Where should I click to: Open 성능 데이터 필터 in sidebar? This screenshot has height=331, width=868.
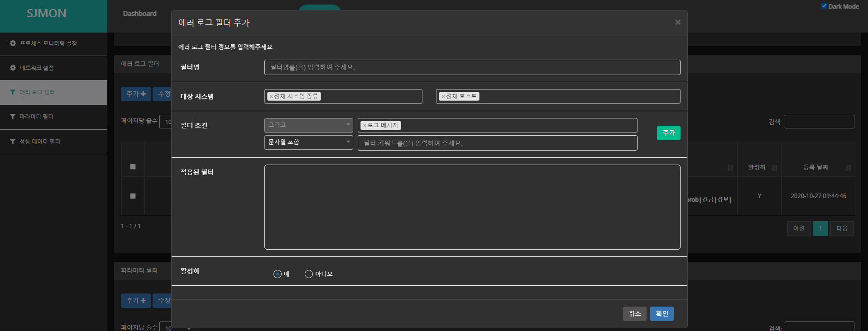(53, 142)
